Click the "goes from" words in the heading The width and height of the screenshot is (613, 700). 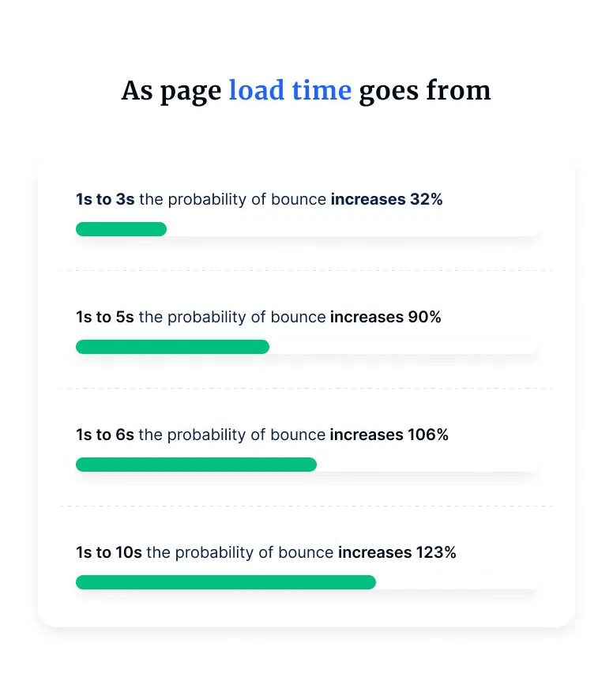pyautogui.click(x=424, y=91)
